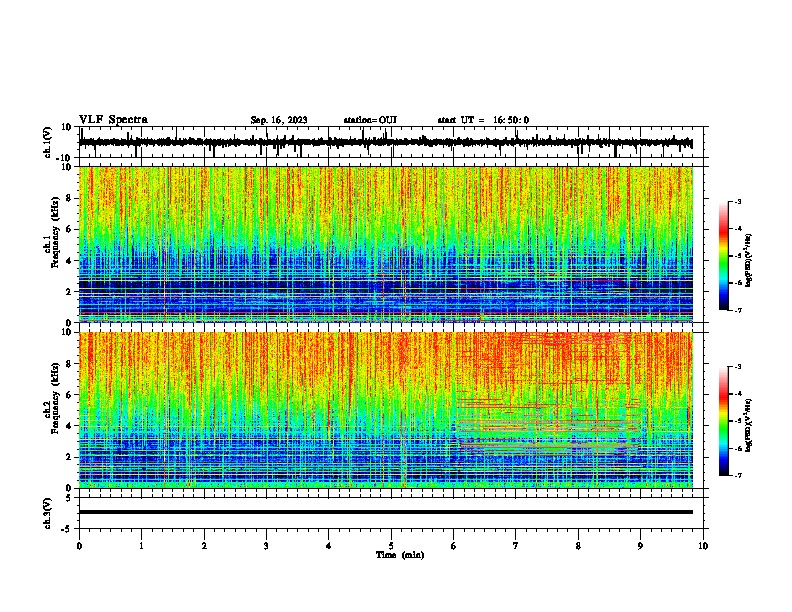
Task: Click the ch.2 color bar log(PSD) label
Action: coord(748,425)
